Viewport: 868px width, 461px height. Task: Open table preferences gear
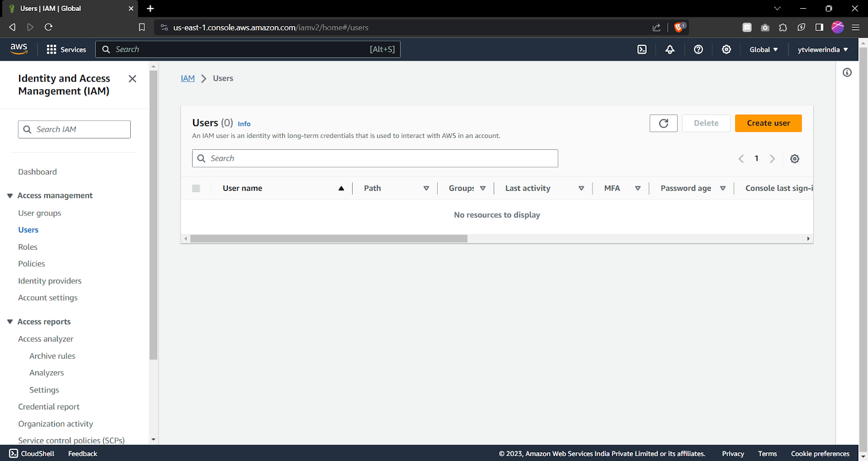(795, 159)
